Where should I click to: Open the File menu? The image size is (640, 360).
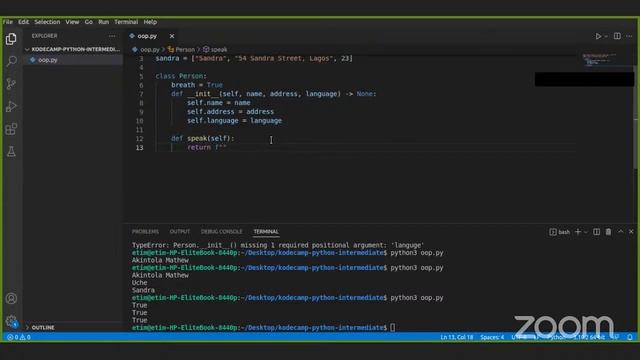pos(8,22)
